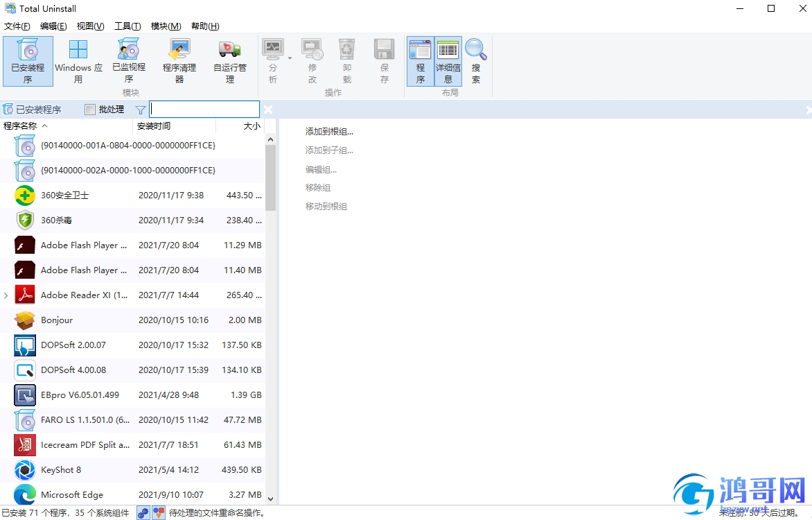Viewport: 812px width, 520px height.
Task: Click 移动到根组 link
Action: click(x=326, y=207)
